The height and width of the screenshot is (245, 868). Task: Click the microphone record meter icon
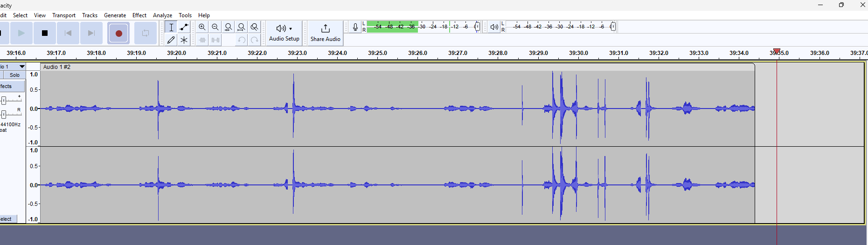(x=355, y=27)
